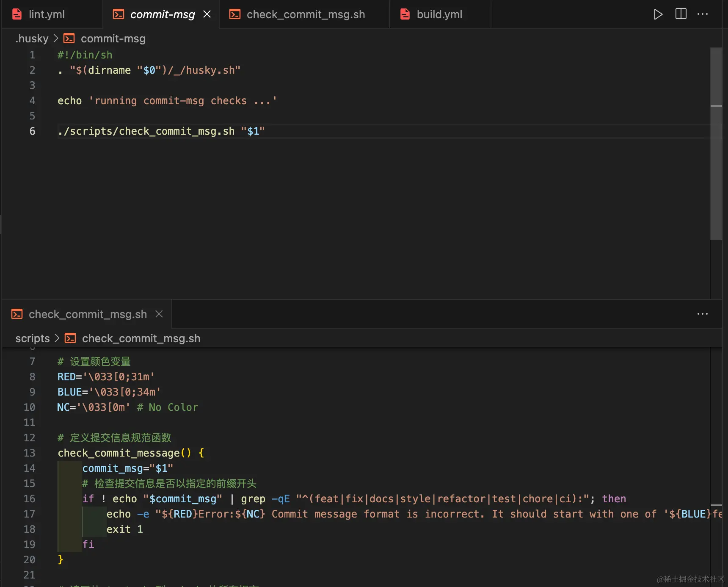Click the scripts breadcrumb folder
Screen dimensions: 728x587
coord(33,338)
